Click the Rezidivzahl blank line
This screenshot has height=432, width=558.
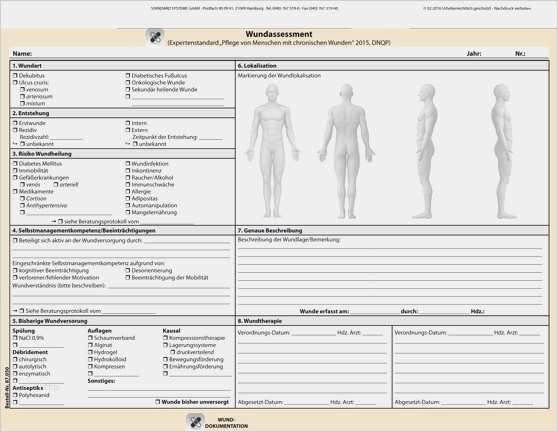coord(67,137)
